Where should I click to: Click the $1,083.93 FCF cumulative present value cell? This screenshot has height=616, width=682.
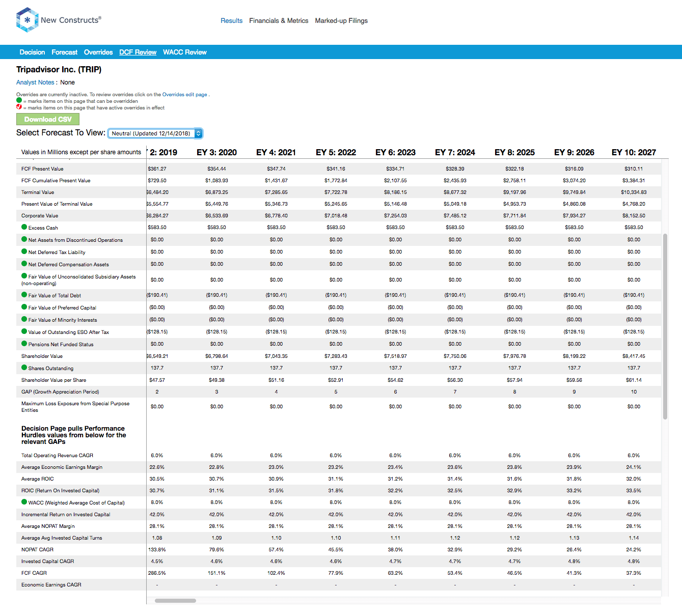[216, 181]
